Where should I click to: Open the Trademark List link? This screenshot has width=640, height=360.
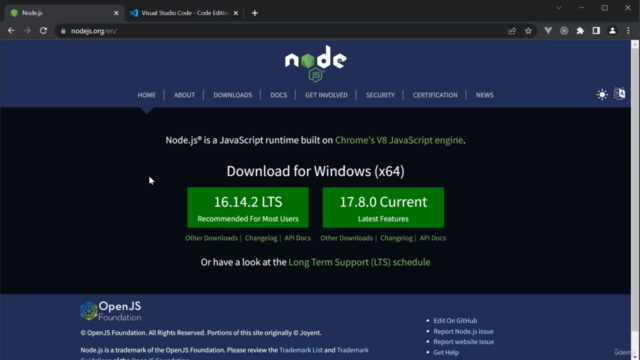click(301, 350)
